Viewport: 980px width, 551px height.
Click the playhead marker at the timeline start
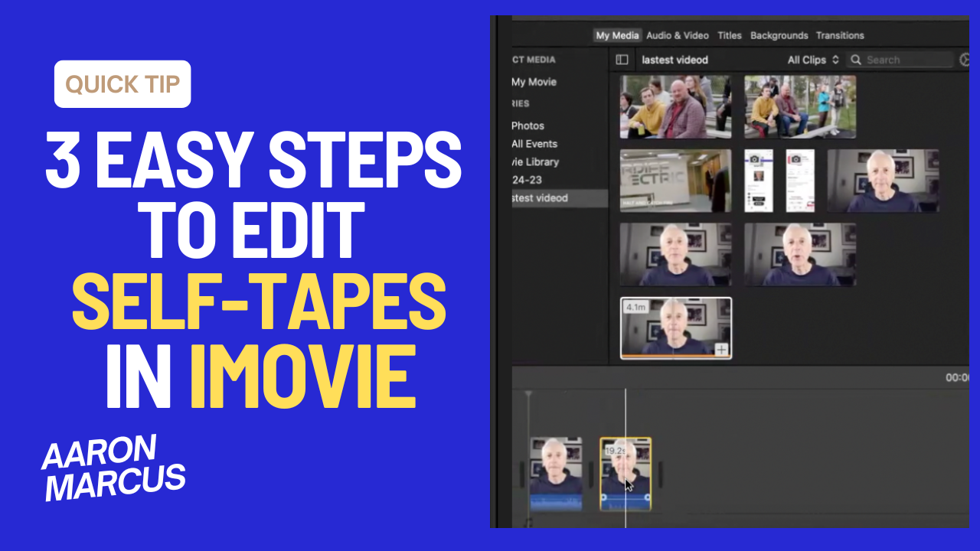click(x=528, y=395)
